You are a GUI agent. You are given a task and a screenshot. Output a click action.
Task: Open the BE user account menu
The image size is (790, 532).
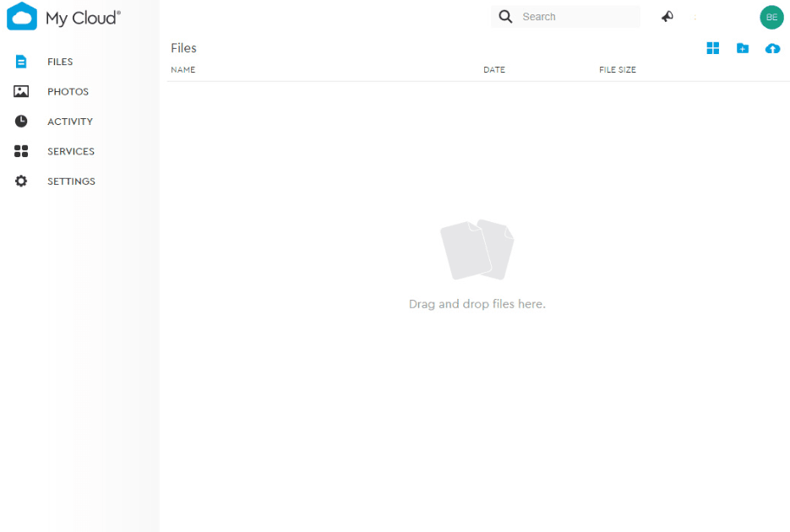coord(771,17)
